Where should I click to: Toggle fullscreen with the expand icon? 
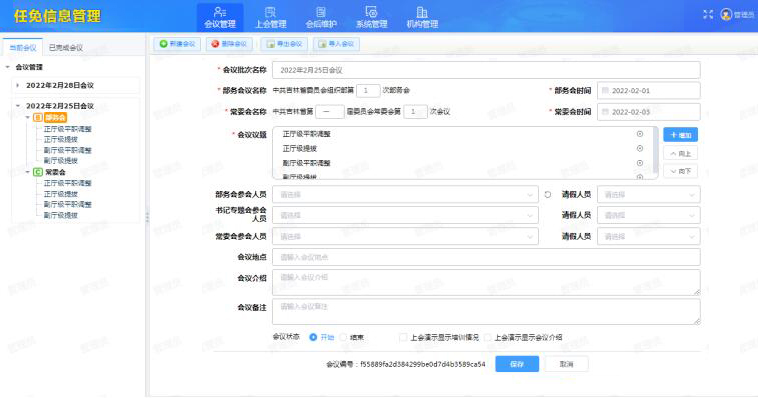click(x=708, y=15)
